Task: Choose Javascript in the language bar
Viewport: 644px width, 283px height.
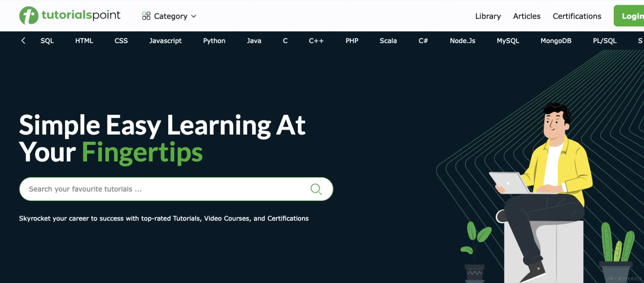Action: (x=165, y=41)
